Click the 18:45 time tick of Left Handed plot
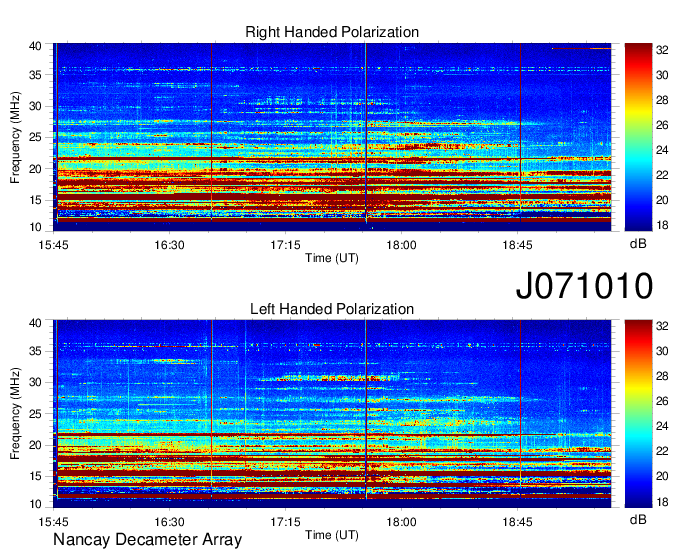 pyautogui.click(x=517, y=522)
